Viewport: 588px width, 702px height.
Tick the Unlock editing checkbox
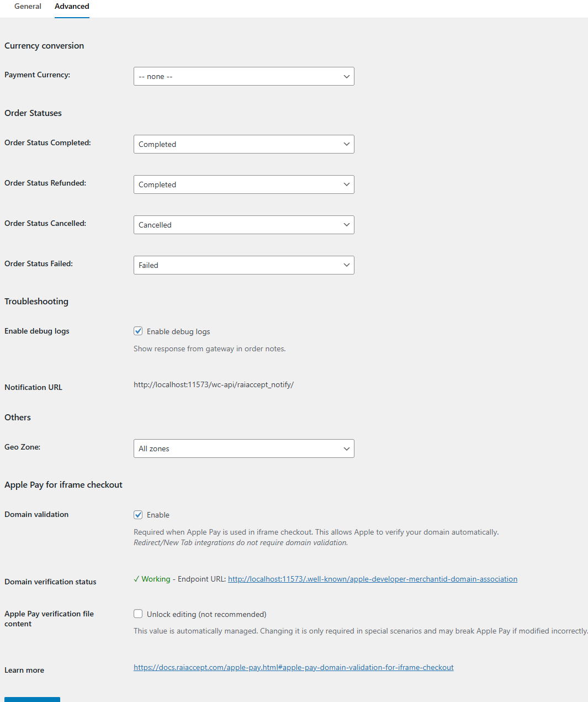pyautogui.click(x=138, y=614)
